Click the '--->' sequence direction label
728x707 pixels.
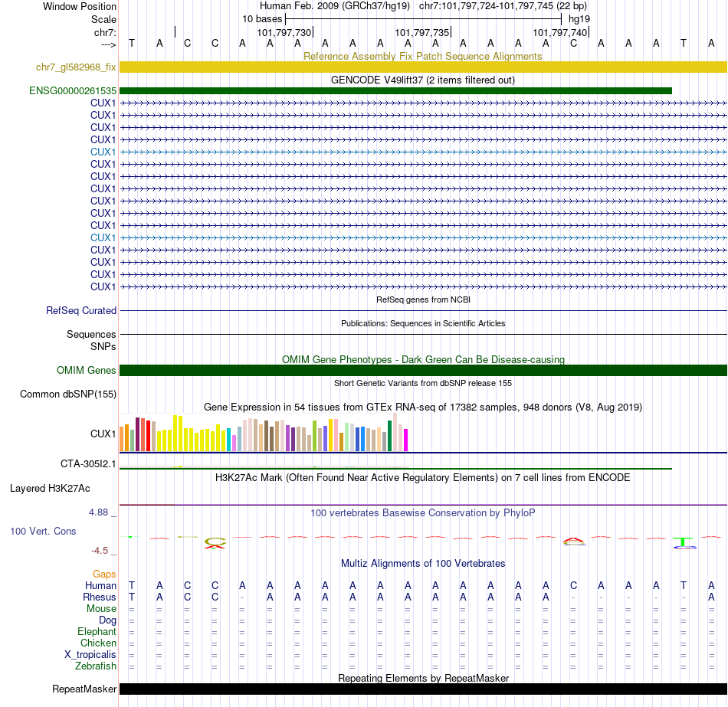109,44
